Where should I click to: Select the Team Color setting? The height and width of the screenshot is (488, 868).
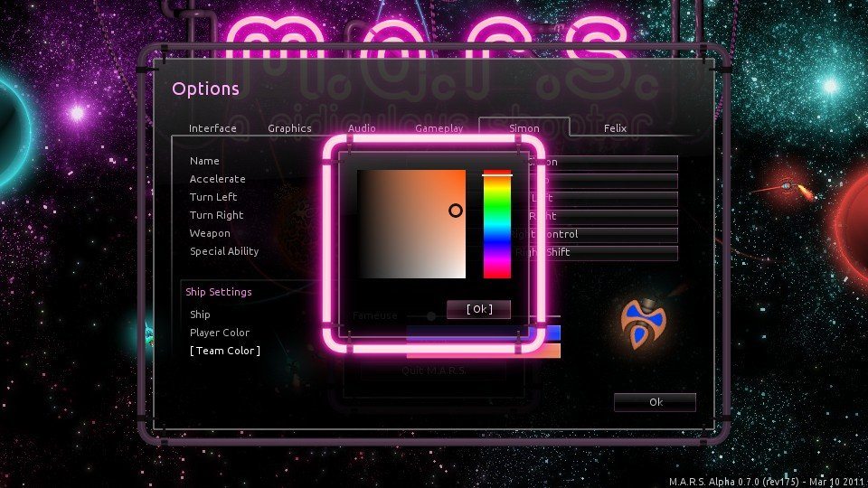(225, 351)
